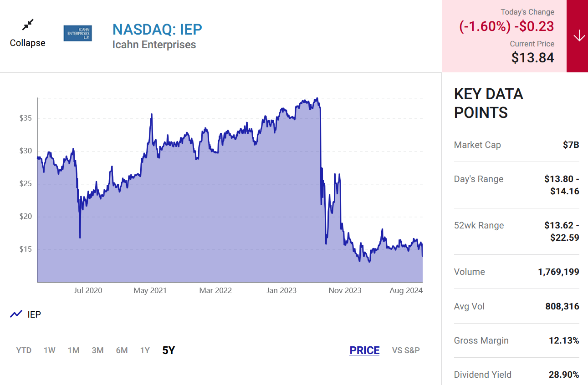
Task: Click the 3M range button
Action: (x=97, y=350)
